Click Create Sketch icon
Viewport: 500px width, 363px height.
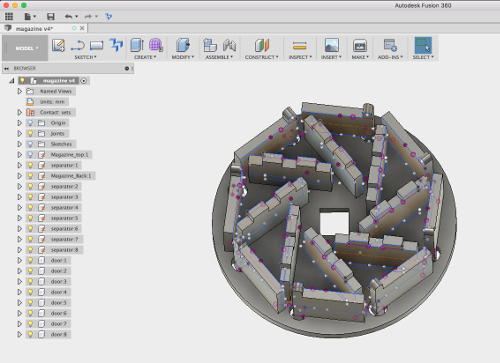58,45
